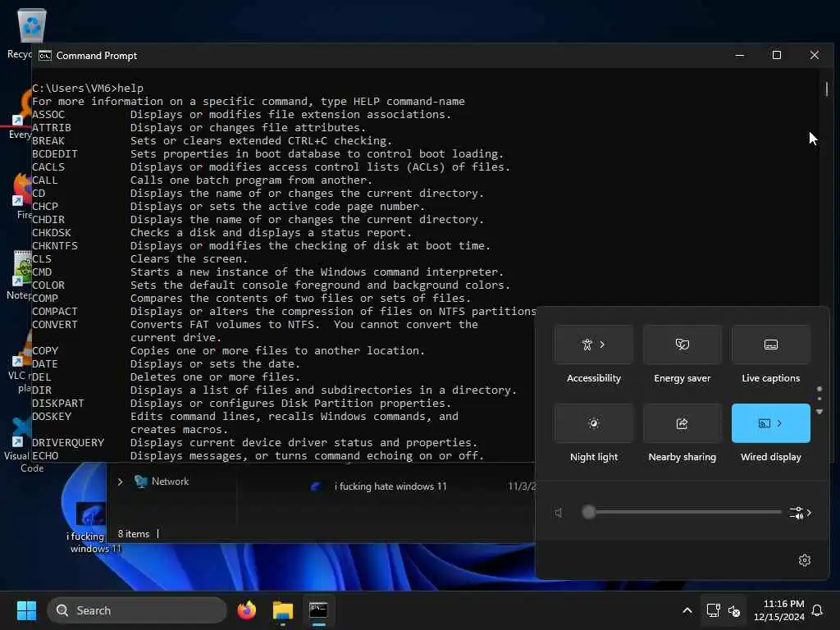Image resolution: width=840 pixels, height=630 pixels.
Task: Show hidden tray icons chevron
Action: pos(687,610)
